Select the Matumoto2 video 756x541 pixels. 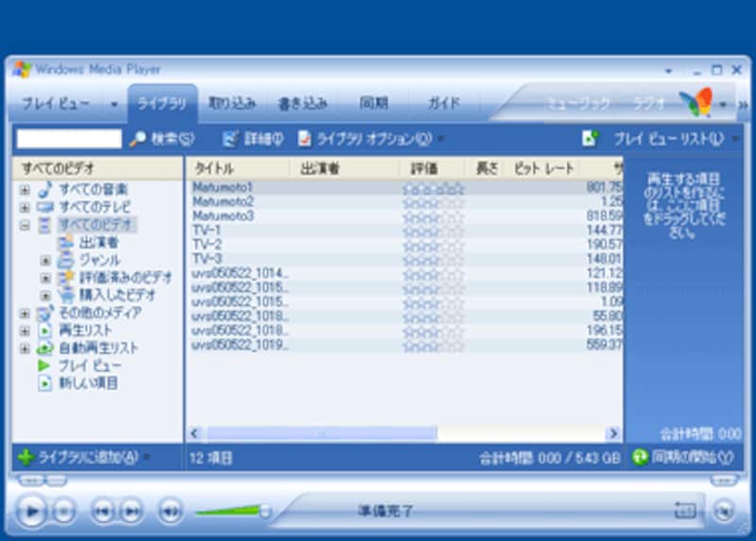pyautogui.click(x=223, y=202)
